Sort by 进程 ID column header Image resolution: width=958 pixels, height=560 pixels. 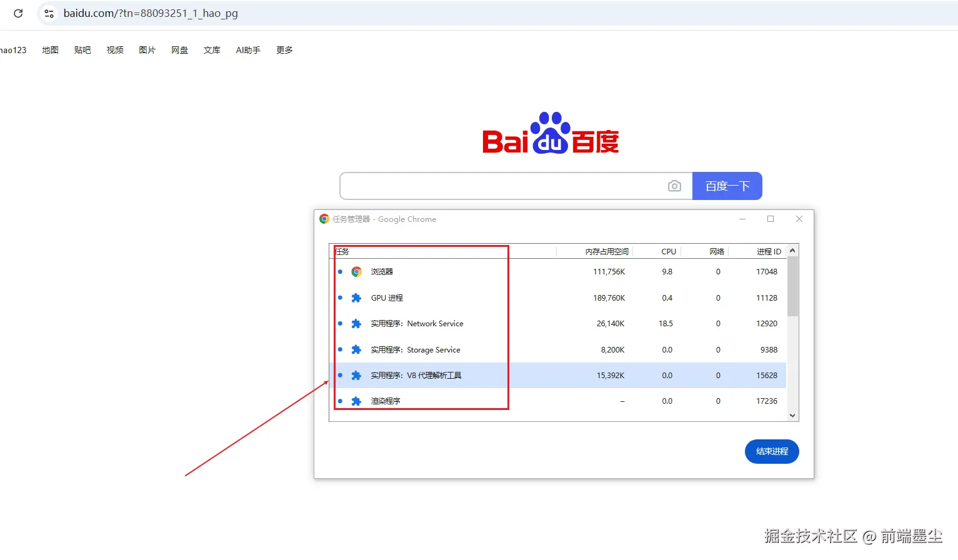point(757,251)
